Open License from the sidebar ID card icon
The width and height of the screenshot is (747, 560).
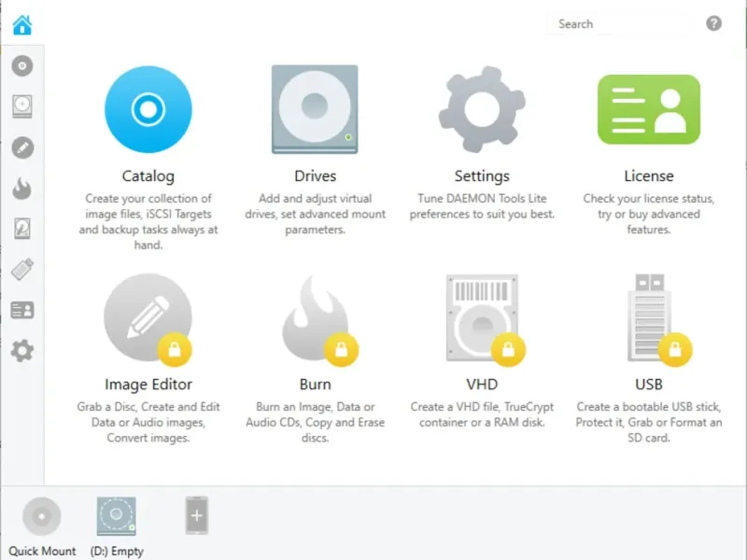22,310
